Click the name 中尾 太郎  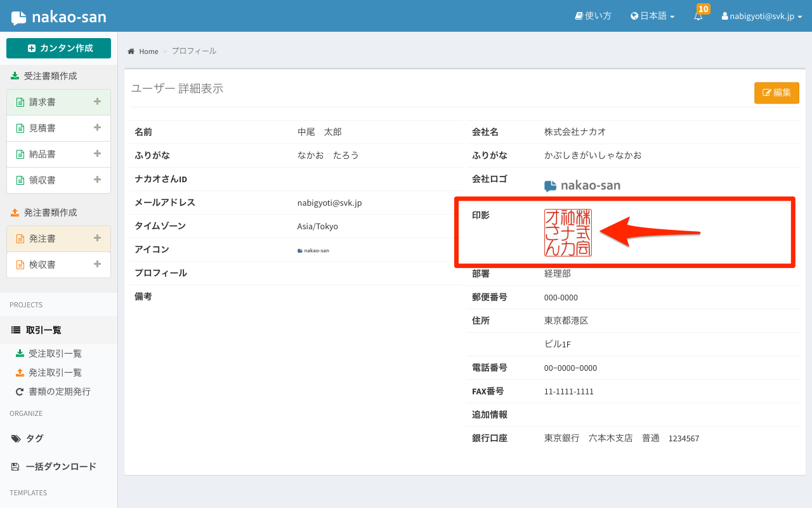[320, 132]
